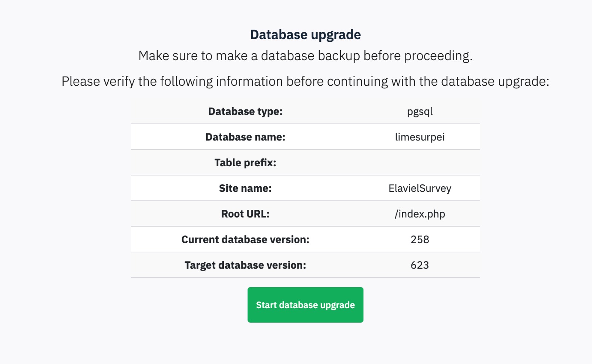Screen dimensions: 592x364
Task: Click the 'Please verify the following information' line
Action: point(305,81)
